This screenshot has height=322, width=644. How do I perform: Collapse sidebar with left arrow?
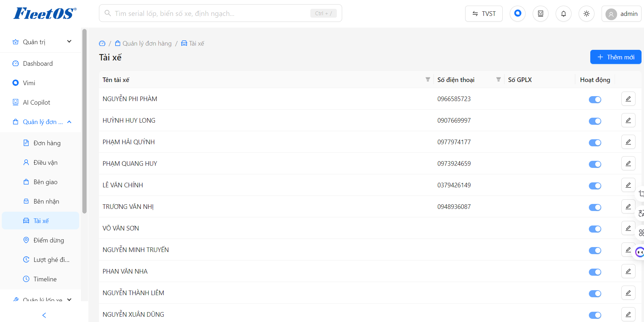(44, 315)
